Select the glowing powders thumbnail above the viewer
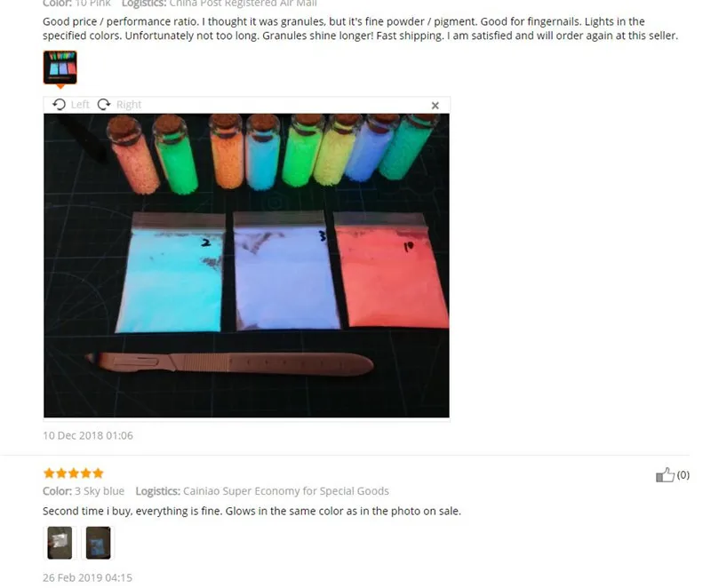The image size is (711, 588). [x=60, y=68]
